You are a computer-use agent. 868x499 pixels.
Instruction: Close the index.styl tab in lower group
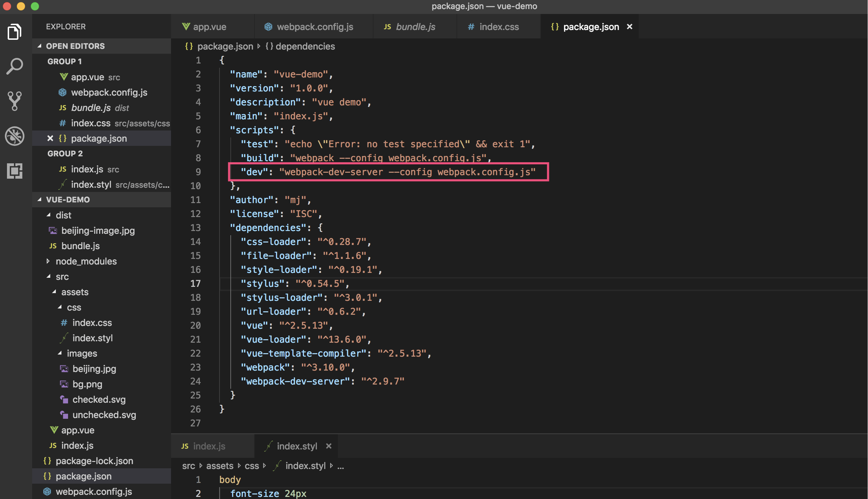click(328, 446)
